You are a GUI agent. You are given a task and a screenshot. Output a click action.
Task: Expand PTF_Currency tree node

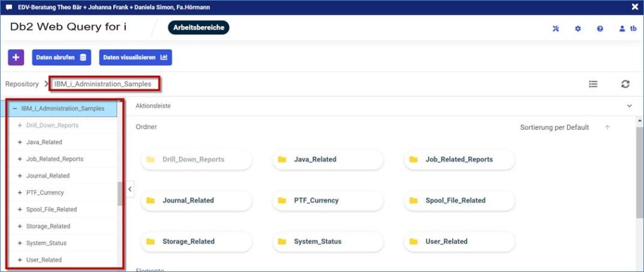[19, 193]
